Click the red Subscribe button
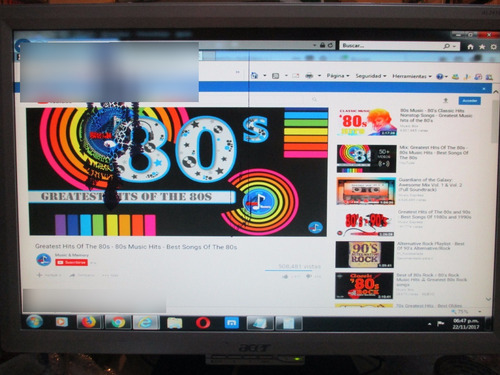500x375 pixels. (x=72, y=262)
